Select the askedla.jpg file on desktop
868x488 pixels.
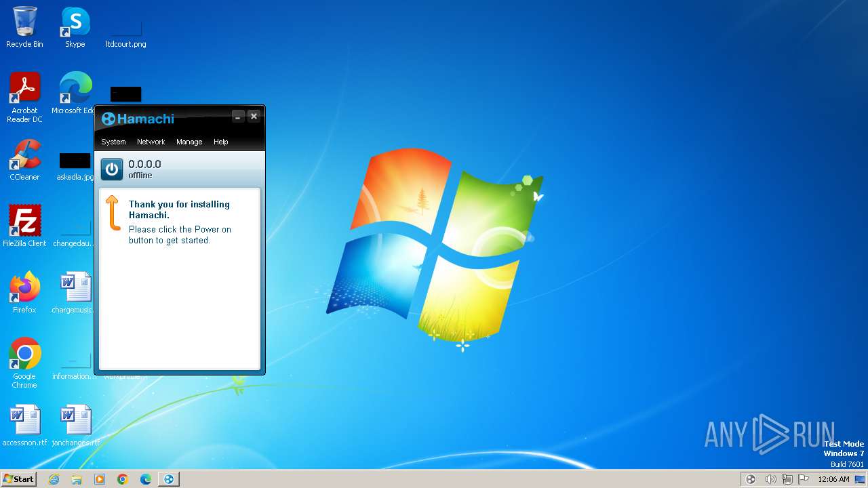click(75, 166)
